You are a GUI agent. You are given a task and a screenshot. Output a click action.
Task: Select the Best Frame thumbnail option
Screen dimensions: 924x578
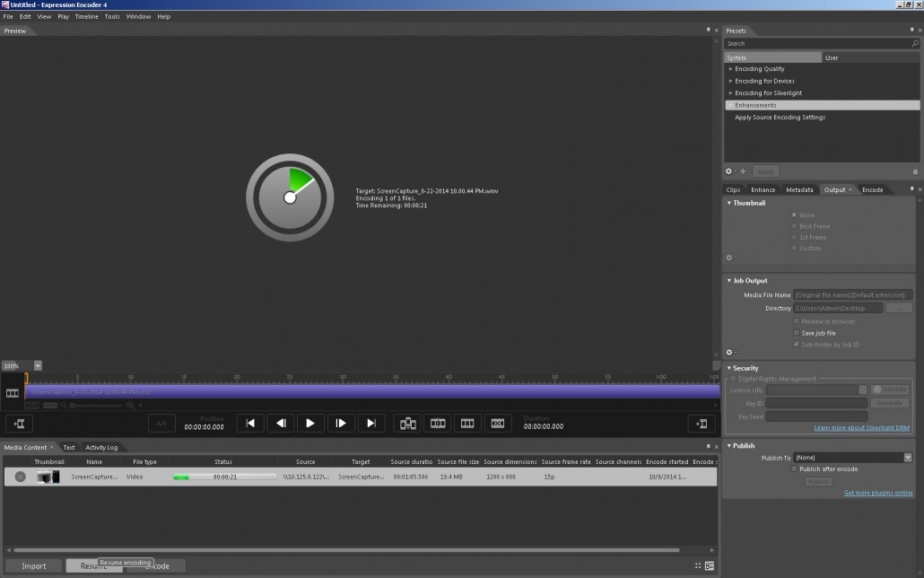[794, 226]
